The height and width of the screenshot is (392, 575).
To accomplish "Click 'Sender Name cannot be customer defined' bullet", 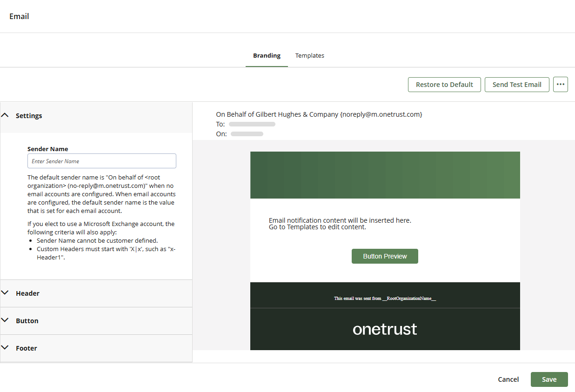I will click(x=97, y=241).
